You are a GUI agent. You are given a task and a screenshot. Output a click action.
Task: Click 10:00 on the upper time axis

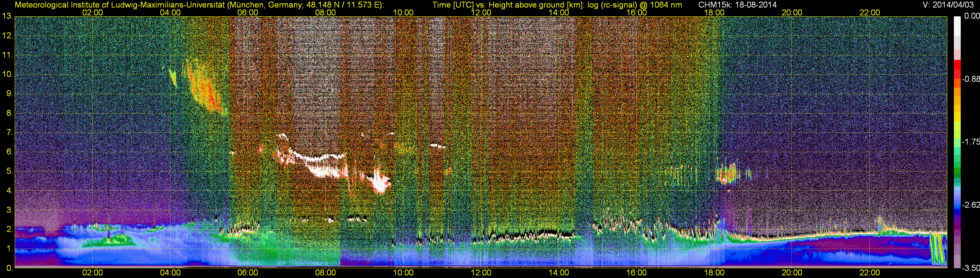click(x=403, y=12)
